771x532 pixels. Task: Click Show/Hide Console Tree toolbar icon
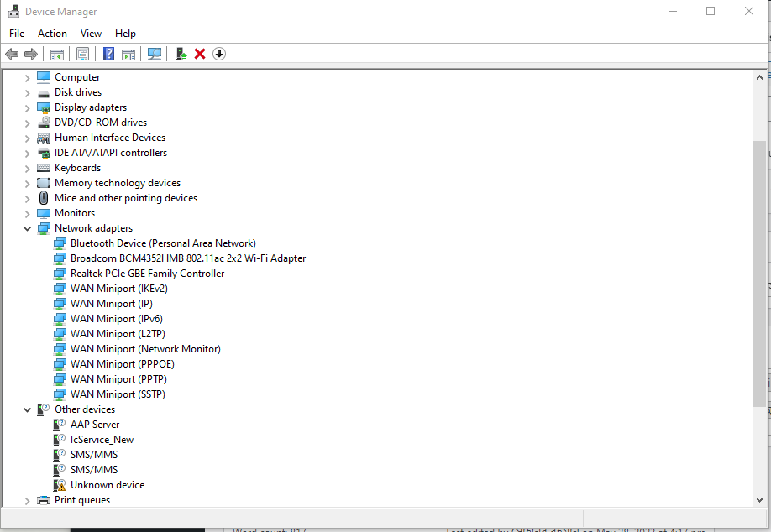click(56, 54)
